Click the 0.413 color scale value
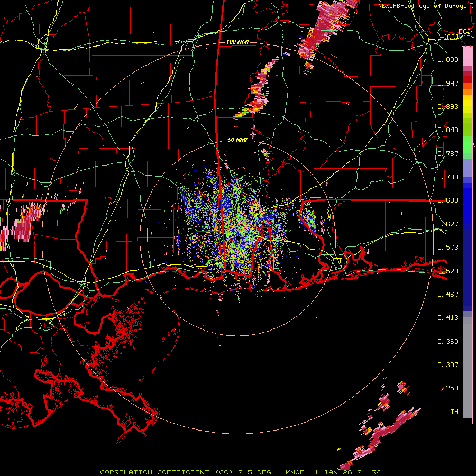 (x=448, y=318)
